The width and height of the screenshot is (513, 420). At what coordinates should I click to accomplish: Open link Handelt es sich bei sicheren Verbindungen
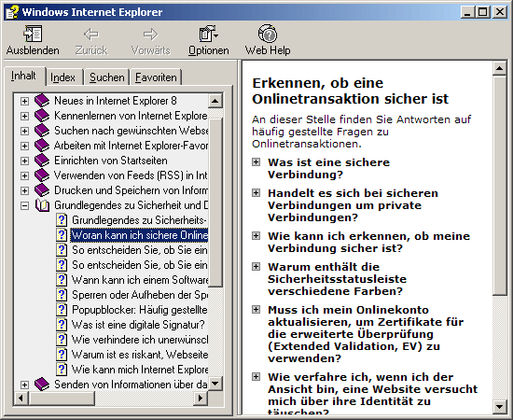(353, 205)
